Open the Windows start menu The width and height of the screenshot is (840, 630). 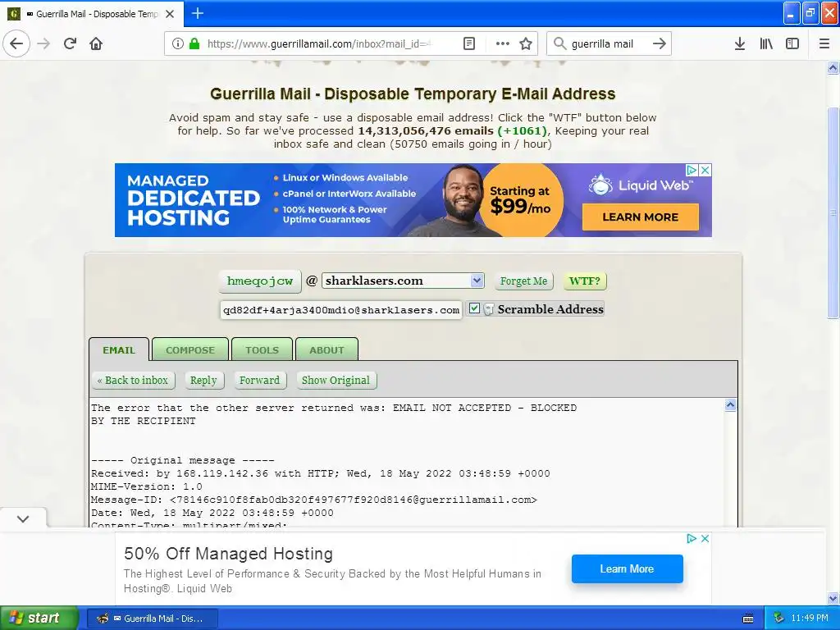[x=39, y=619]
